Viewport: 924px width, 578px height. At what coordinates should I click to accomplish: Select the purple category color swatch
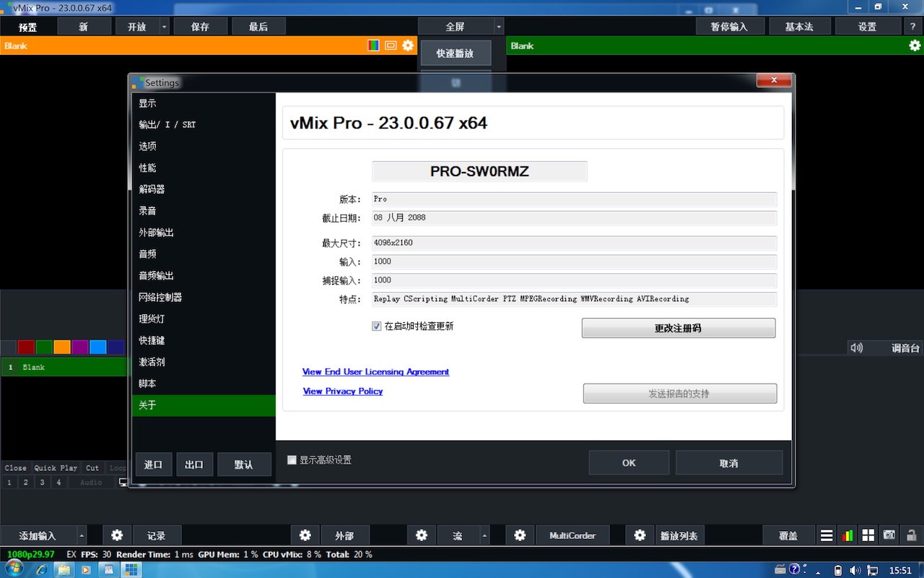pyautogui.click(x=80, y=348)
